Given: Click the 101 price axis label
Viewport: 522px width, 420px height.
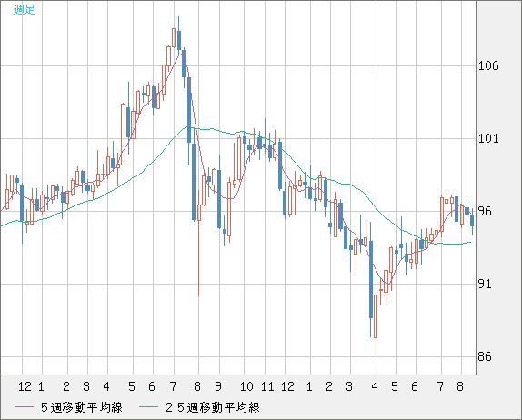Looking at the screenshot, I should click(x=488, y=138).
